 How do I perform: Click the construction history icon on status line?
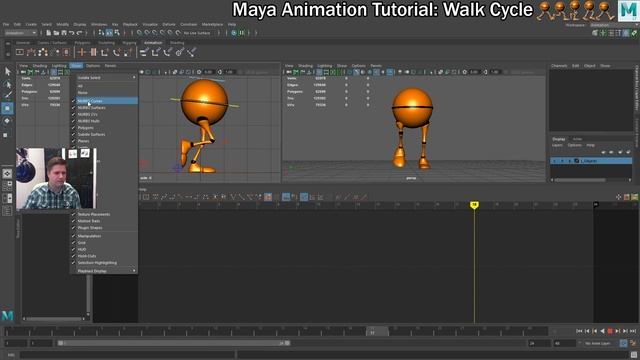coord(234,33)
